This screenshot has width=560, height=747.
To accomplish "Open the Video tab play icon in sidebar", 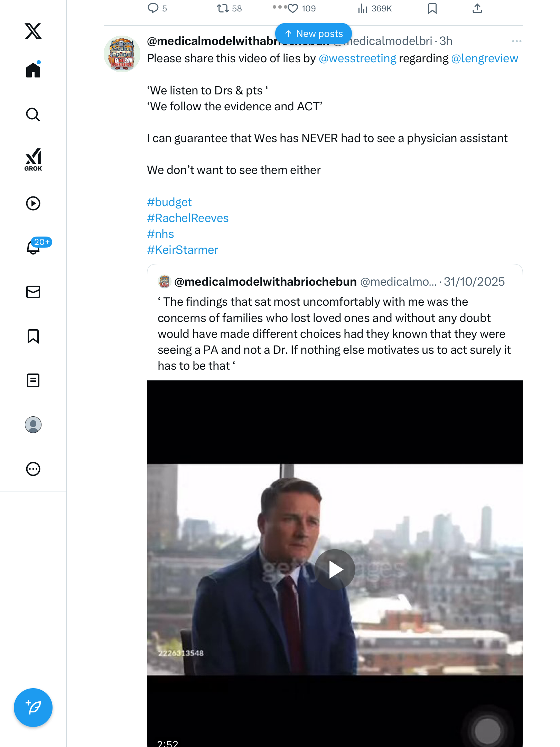I will [x=33, y=203].
